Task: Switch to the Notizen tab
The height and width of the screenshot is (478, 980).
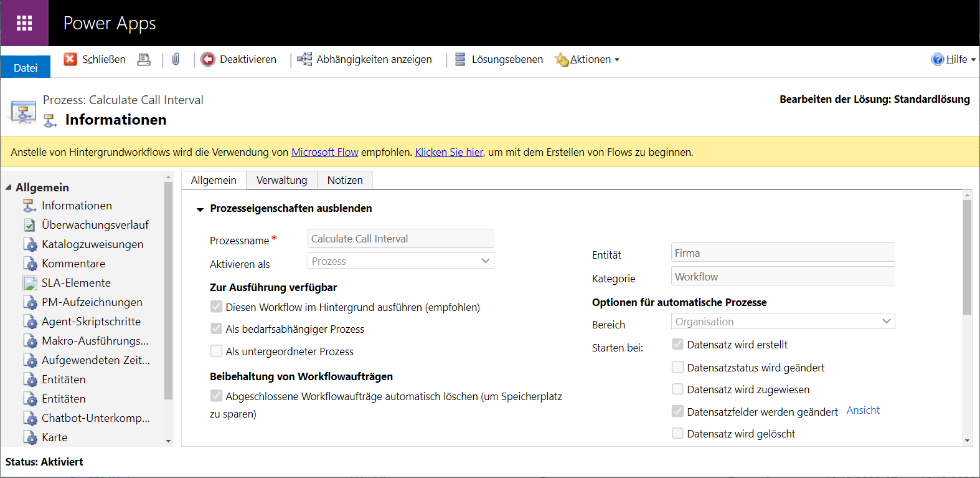Action: [345, 180]
